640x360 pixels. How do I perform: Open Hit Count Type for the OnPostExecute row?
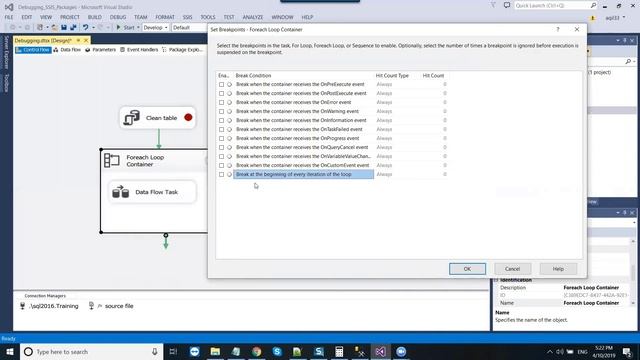pos(384,93)
